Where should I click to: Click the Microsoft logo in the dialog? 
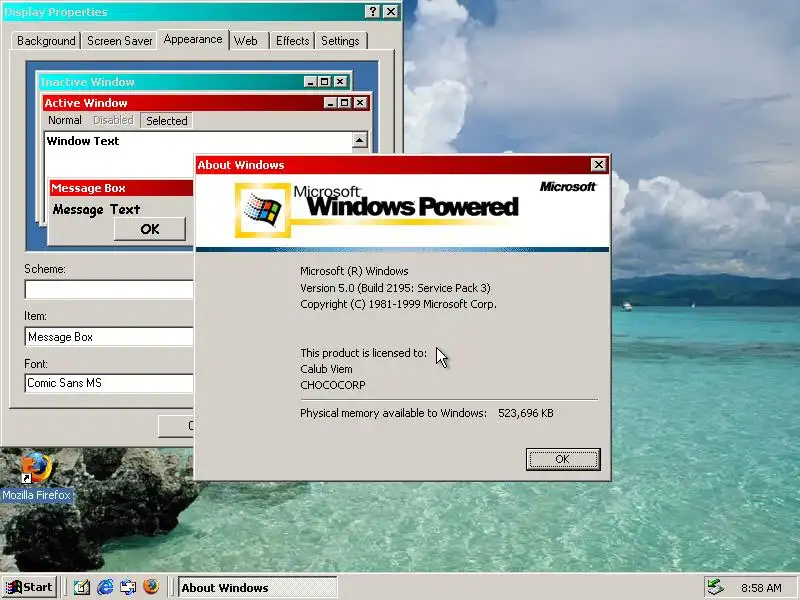point(567,187)
